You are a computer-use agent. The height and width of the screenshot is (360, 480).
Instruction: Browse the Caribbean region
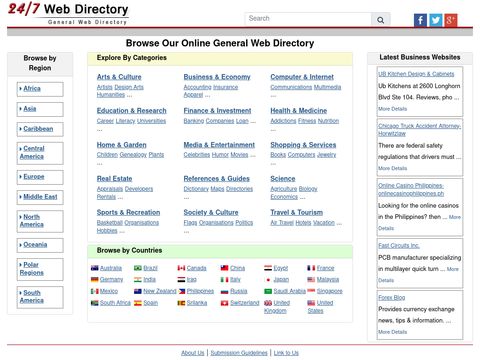38,129
